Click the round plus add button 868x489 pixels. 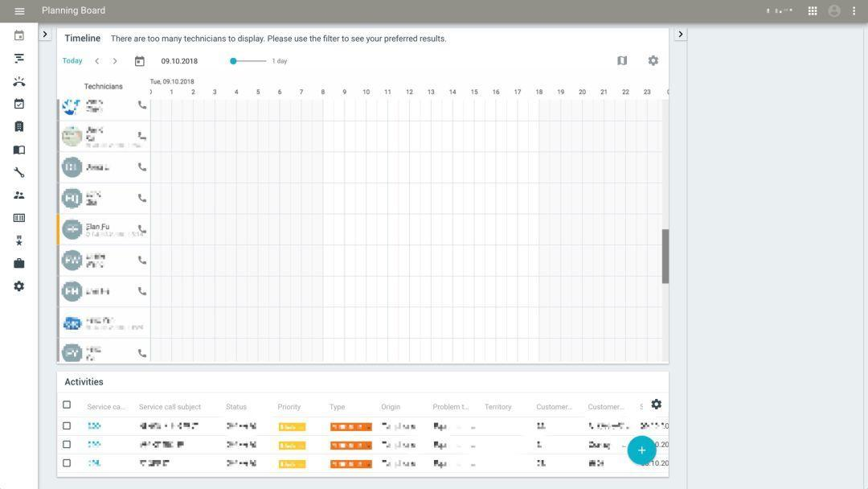point(641,450)
